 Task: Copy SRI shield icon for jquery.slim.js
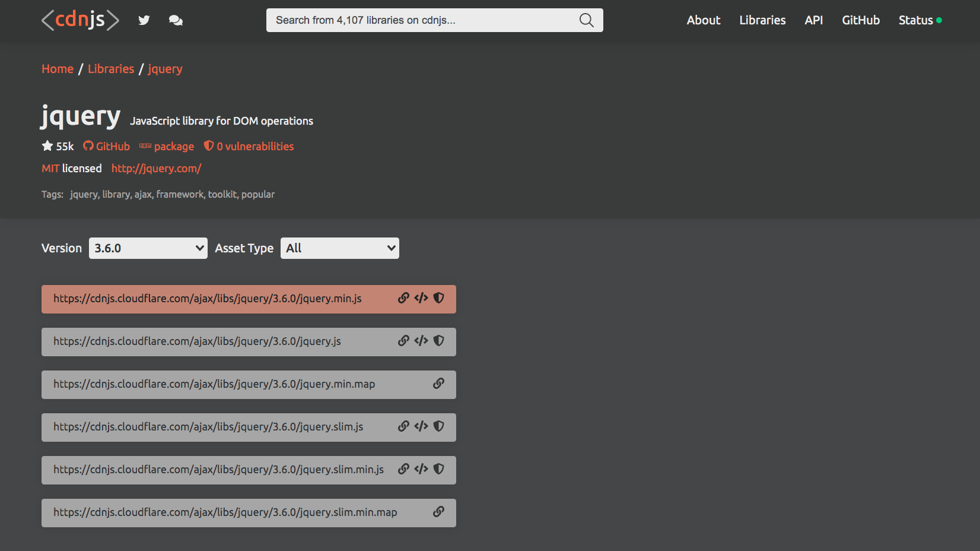[x=439, y=426]
